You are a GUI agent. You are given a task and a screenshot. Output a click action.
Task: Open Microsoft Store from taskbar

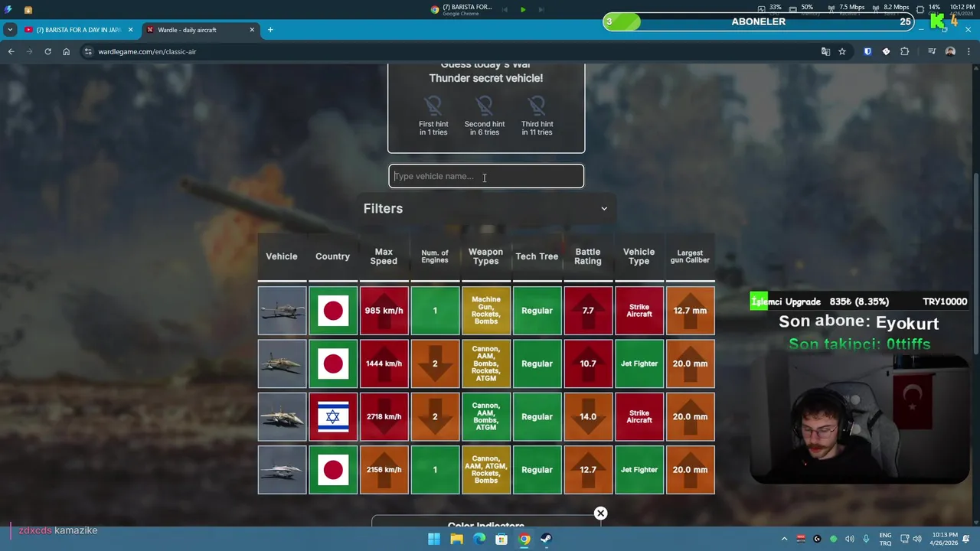coord(501,539)
